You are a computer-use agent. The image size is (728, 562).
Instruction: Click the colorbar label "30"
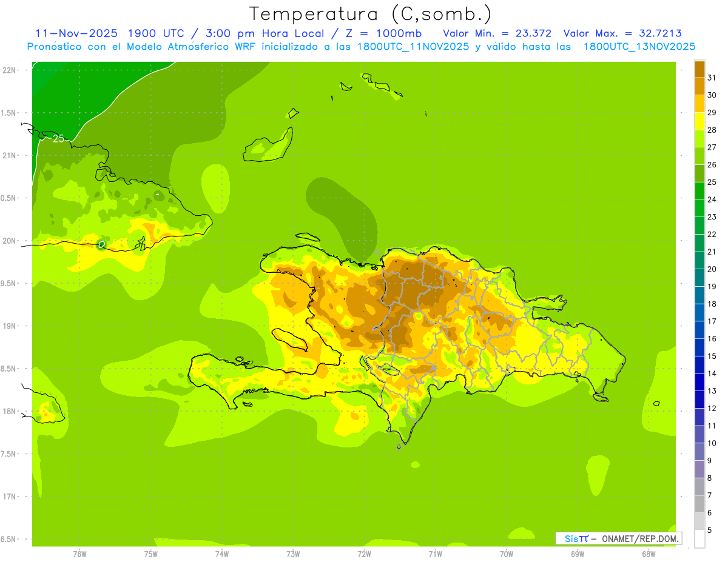(712, 95)
